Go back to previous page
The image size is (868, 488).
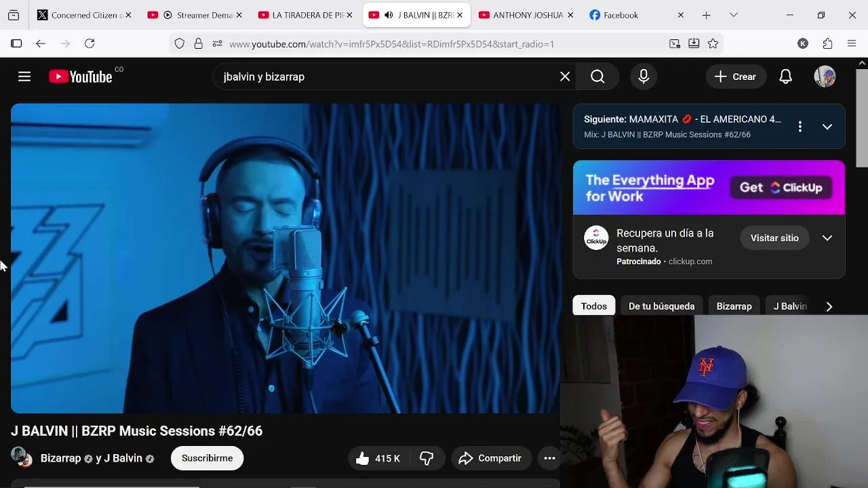point(41,43)
